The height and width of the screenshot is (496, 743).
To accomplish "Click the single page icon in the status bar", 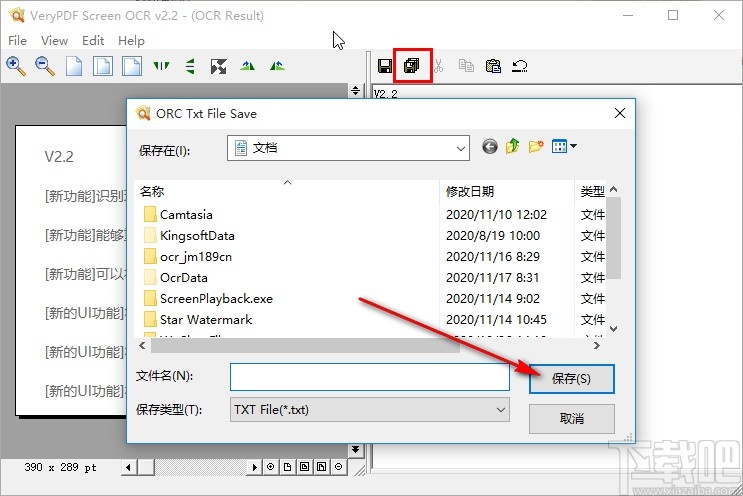I will [287, 467].
